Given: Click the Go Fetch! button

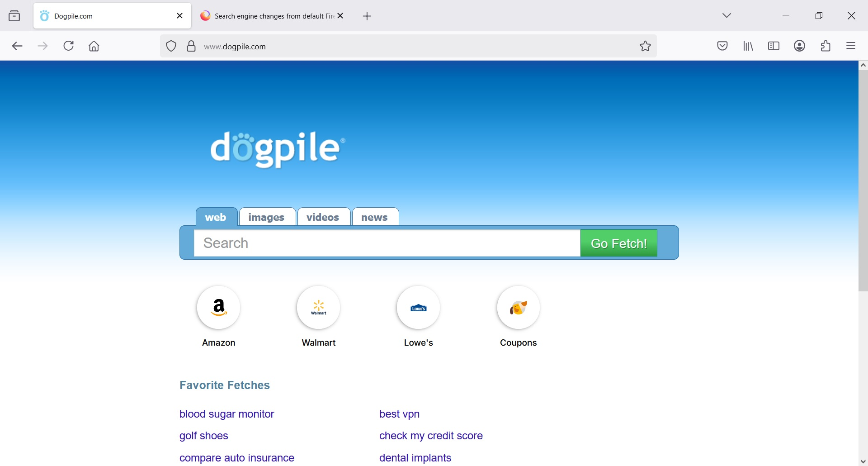Looking at the screenshot, I should click(619, 243).
